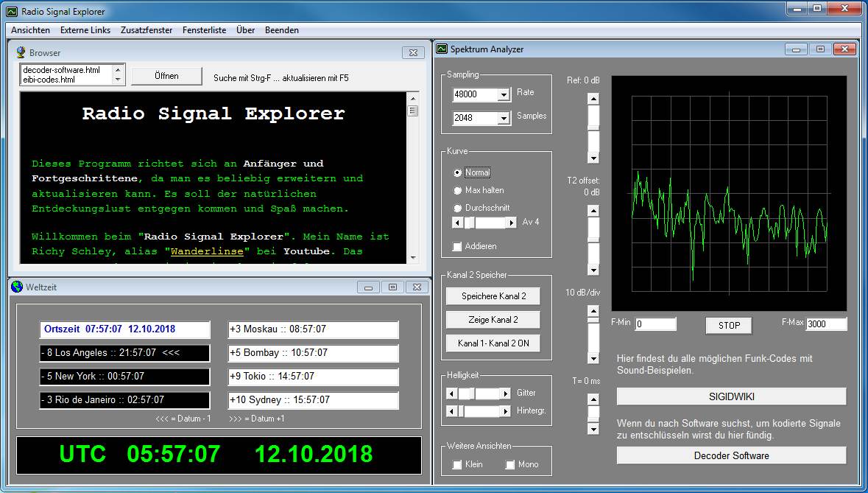Open the Externe Links menu
Viewport: 868px width, 493px height.
coord(85,30)
